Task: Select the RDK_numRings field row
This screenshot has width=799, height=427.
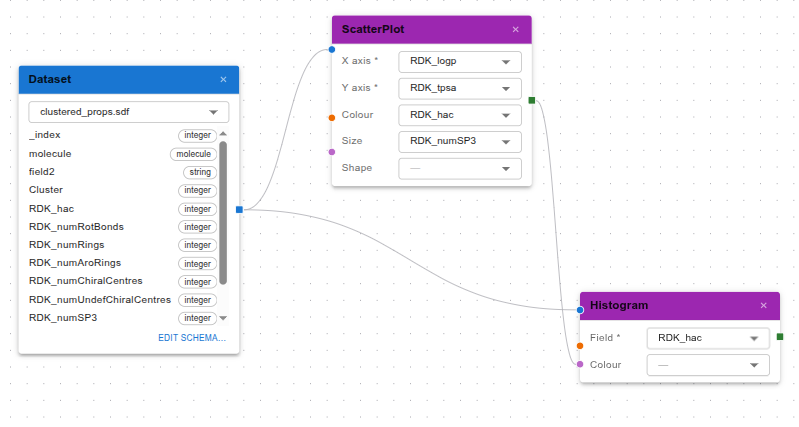Action: point(122,245)
